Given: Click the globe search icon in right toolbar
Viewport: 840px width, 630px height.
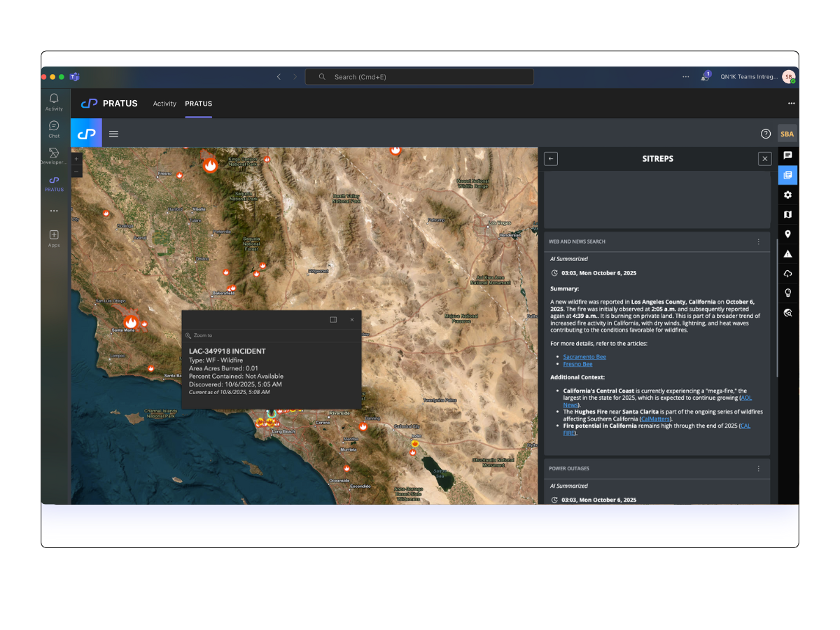Looking at the screenshot, I should 787,313.
